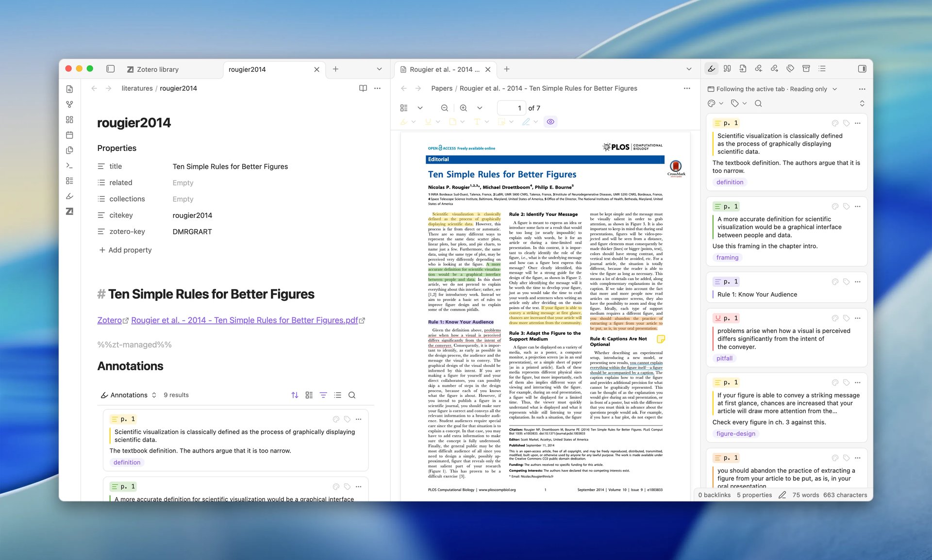The height and width of the screenshot is (560, 932).
Task: Zoom in on the PDF
Action: (464, 108)
